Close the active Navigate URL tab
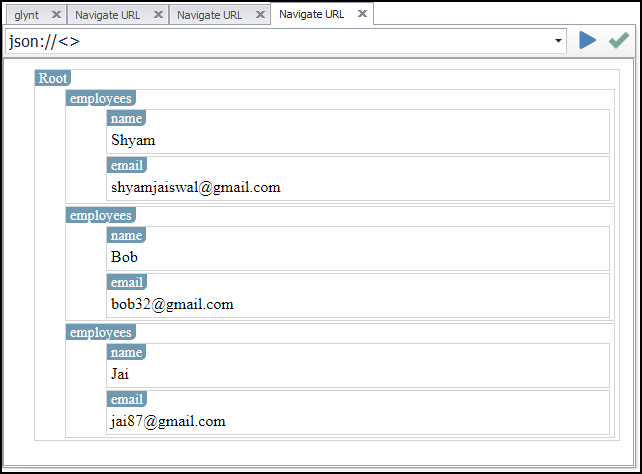This screenshot has height=474, width=642. (x=362, y=14)
